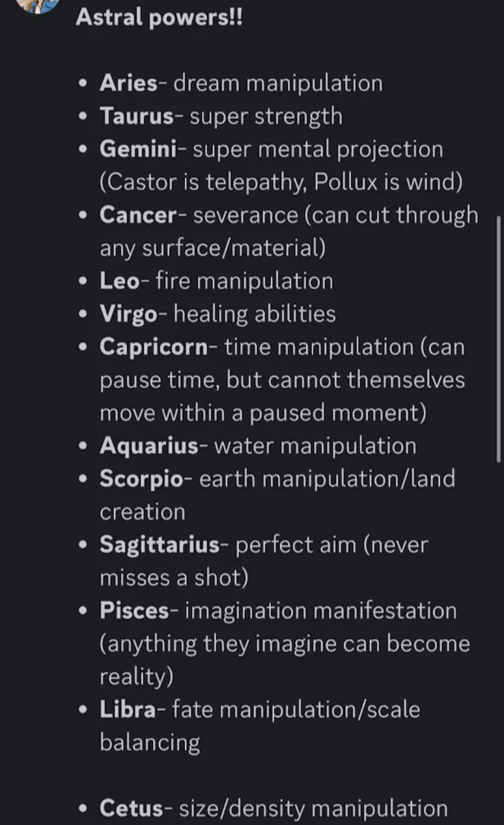Click the bold Aquarius label
This screenshot has height=825, width=504.
[149, 446]
